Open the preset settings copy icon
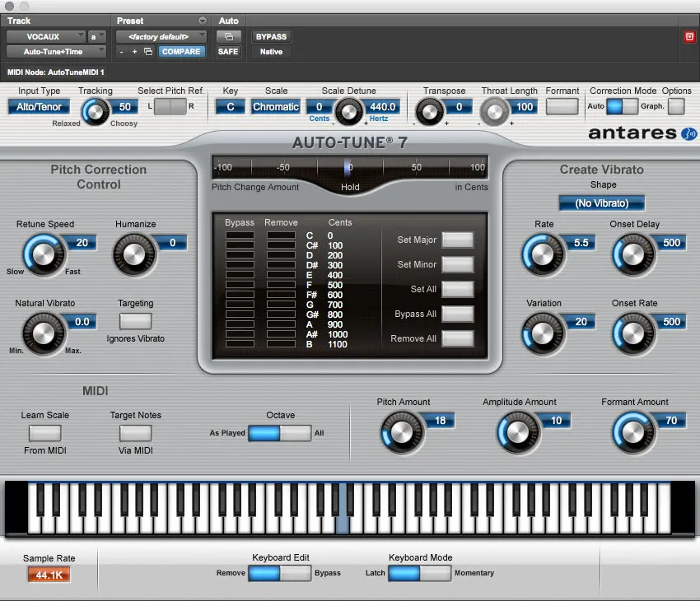This screenshot has width=700, height=601. click(148, 52)
